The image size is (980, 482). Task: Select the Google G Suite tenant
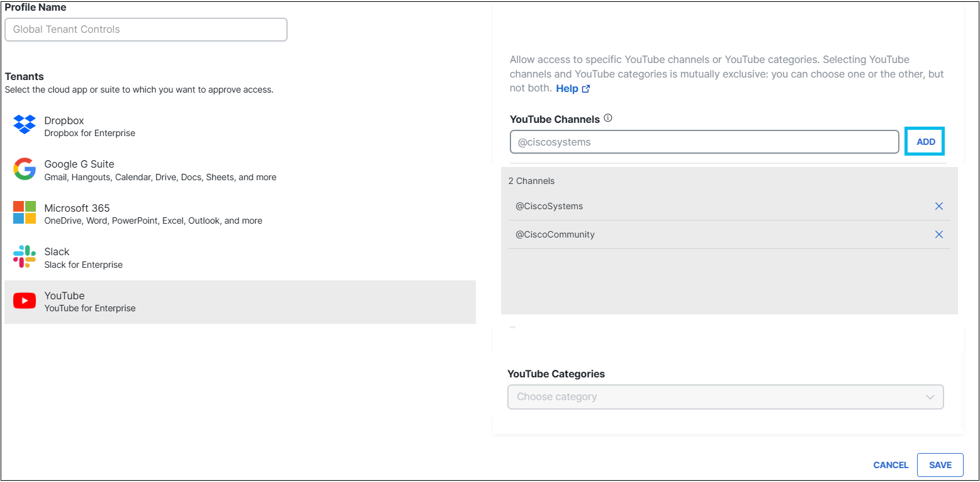click(x=240, y=170)
